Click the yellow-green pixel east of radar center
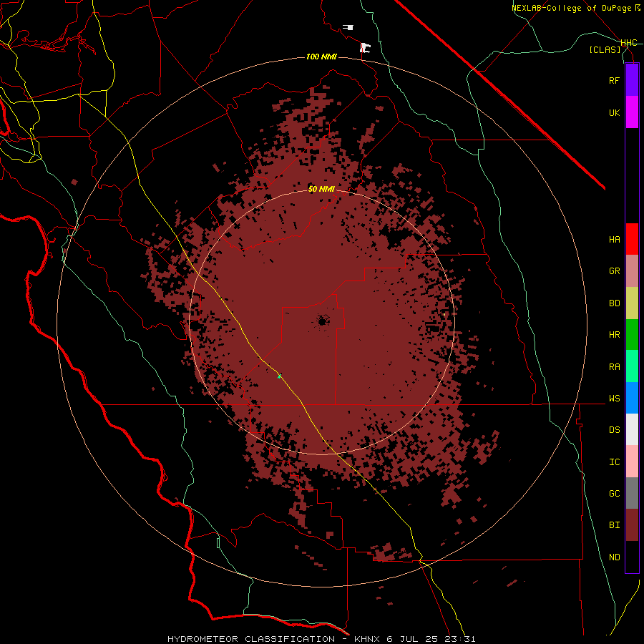Screen dimensions: 644x644 [x=444, y=314]
